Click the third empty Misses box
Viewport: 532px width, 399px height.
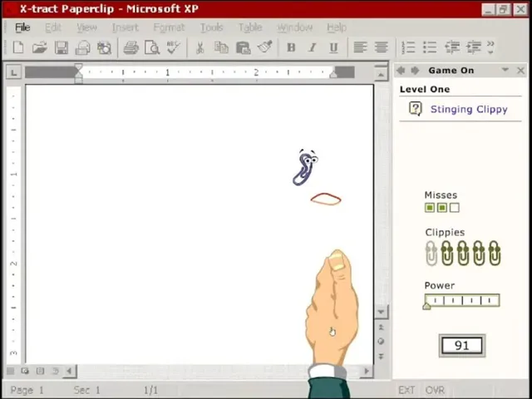(x=455, y=208)
